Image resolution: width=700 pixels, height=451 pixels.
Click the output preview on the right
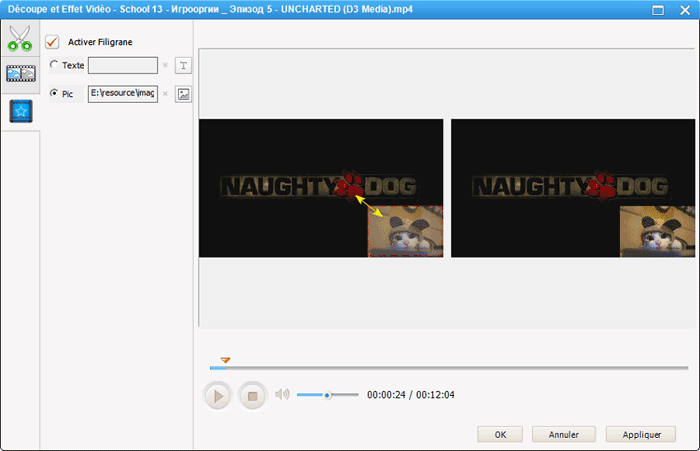[x=573, y=188]
